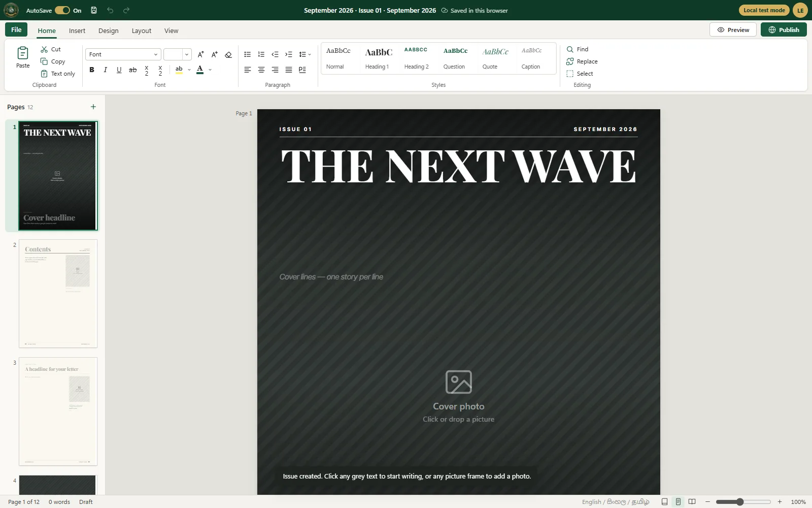Insert a bulleted list

[x=248, y=54]
